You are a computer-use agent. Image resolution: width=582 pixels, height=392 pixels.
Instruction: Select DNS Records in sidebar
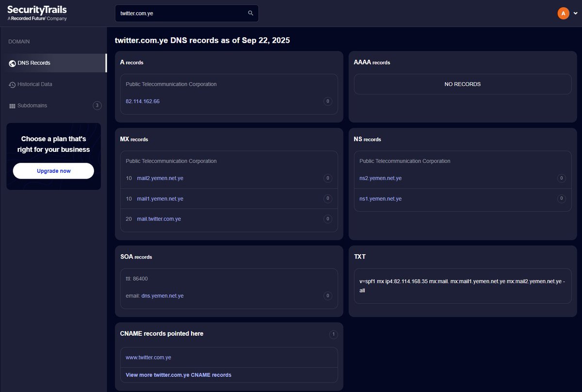[x=53, y=63]
